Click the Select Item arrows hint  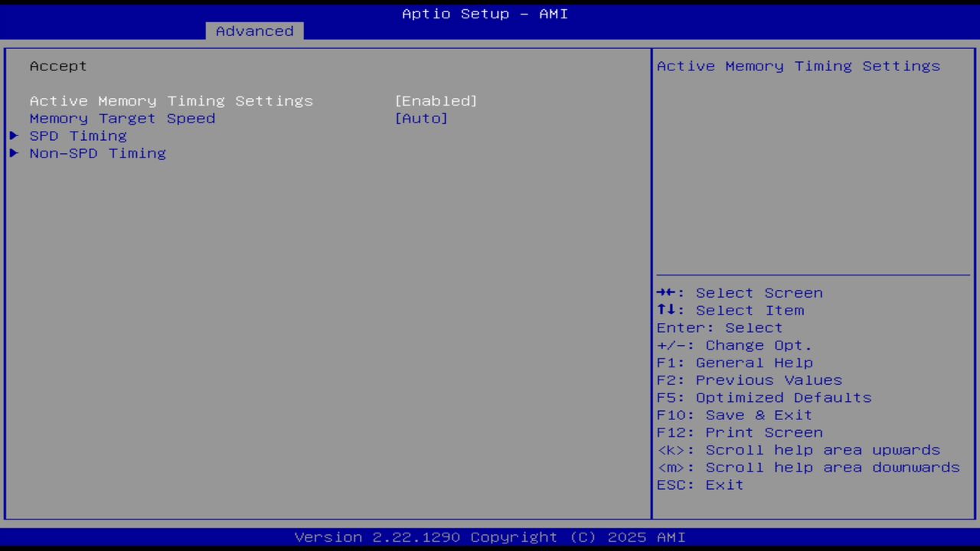[x=730, y=311]
